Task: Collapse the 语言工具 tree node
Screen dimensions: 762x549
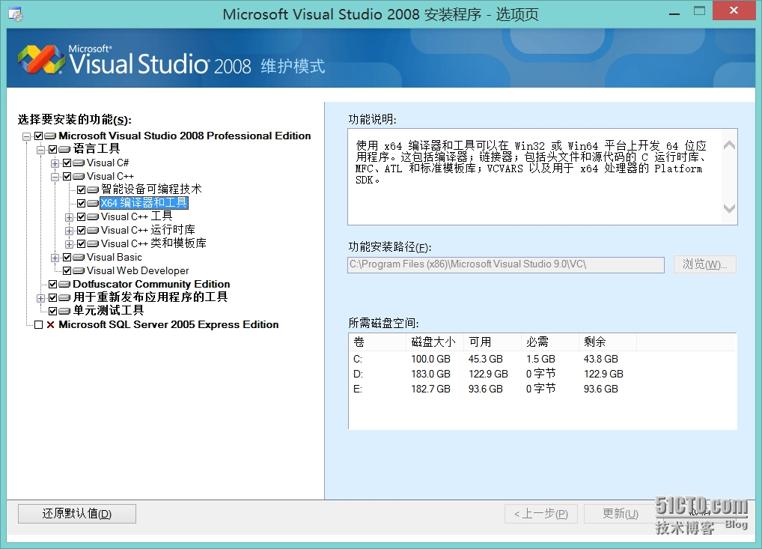Action: 41,150
